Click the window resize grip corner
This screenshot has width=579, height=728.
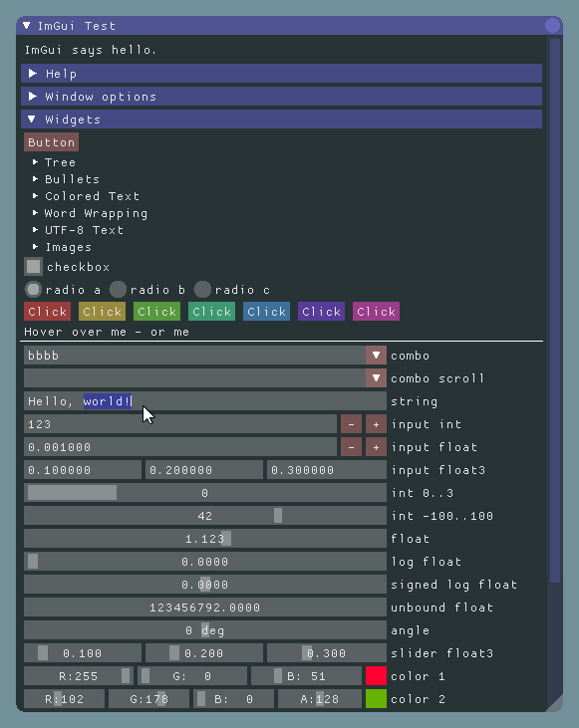click(x=555, y=703)
